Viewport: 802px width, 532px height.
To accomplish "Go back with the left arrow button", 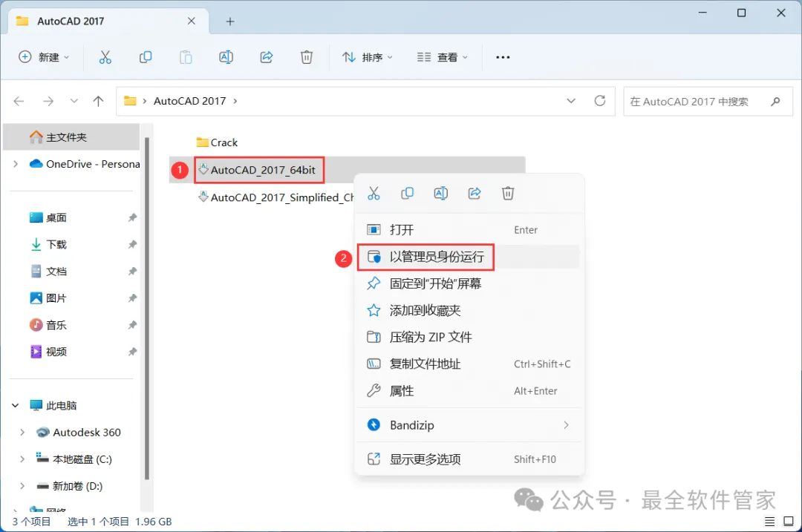I will click(19, 101).
